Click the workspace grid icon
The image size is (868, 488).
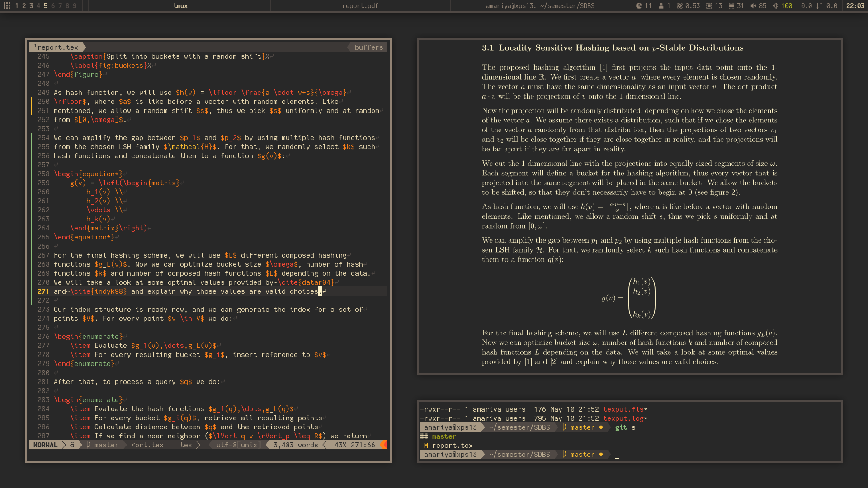coord(7,6)
